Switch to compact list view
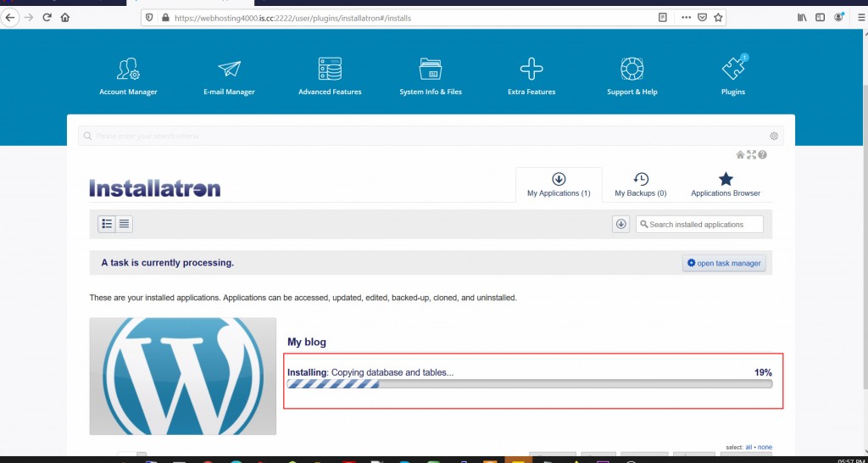The height and width of the screenshot is (463, 868). coord(124,224)
